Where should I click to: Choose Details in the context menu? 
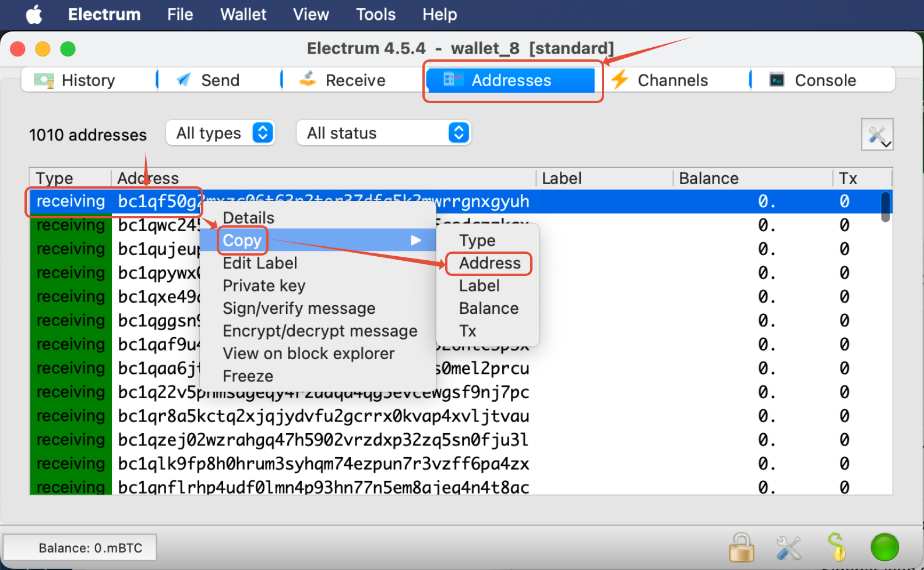[x=318, y=218]
